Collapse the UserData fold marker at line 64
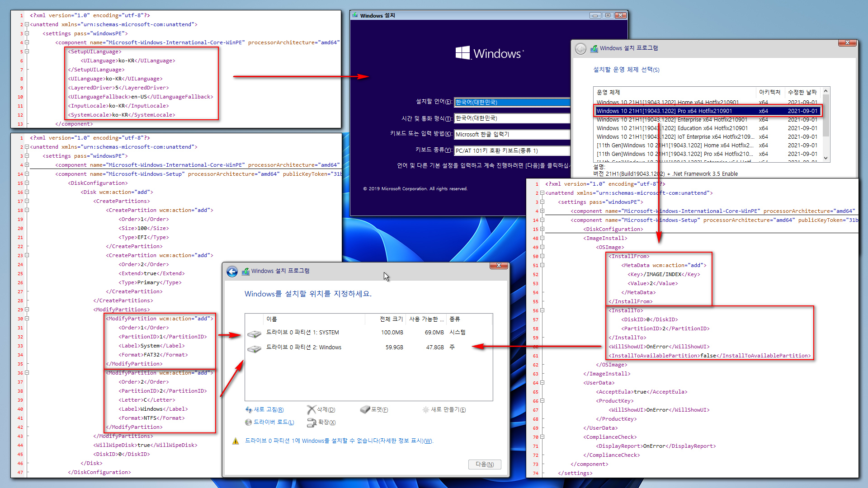This screenshot has width=868, height=488. click(542, 383)
